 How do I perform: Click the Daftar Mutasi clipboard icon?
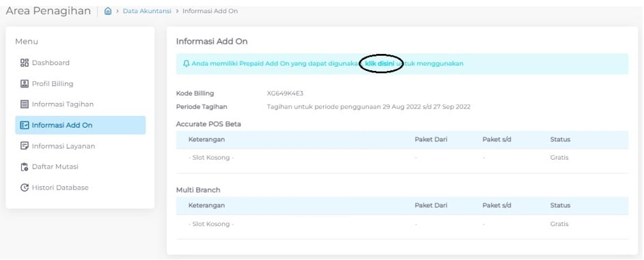coord(24,167)
